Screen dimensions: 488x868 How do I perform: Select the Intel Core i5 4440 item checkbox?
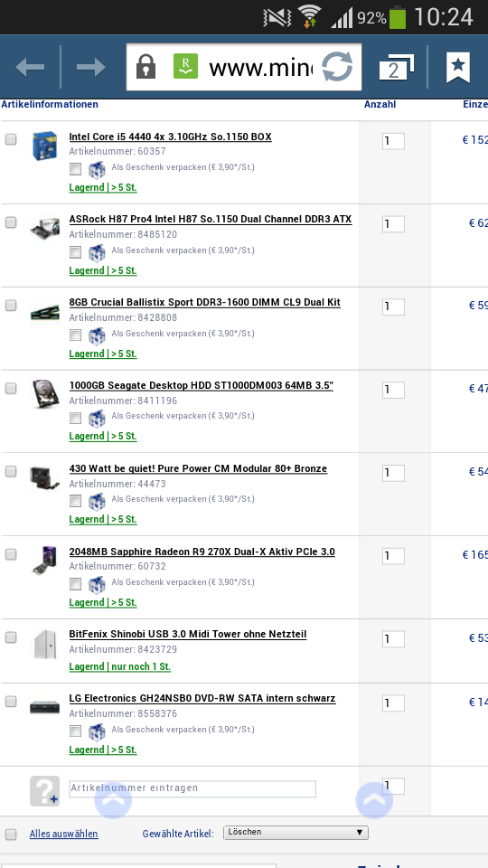point(11,139)
